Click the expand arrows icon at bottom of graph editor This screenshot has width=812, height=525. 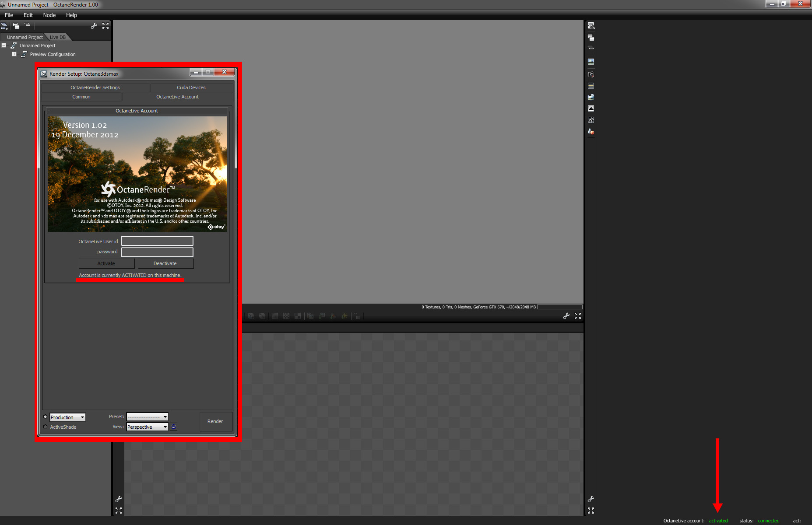[119, 511]
